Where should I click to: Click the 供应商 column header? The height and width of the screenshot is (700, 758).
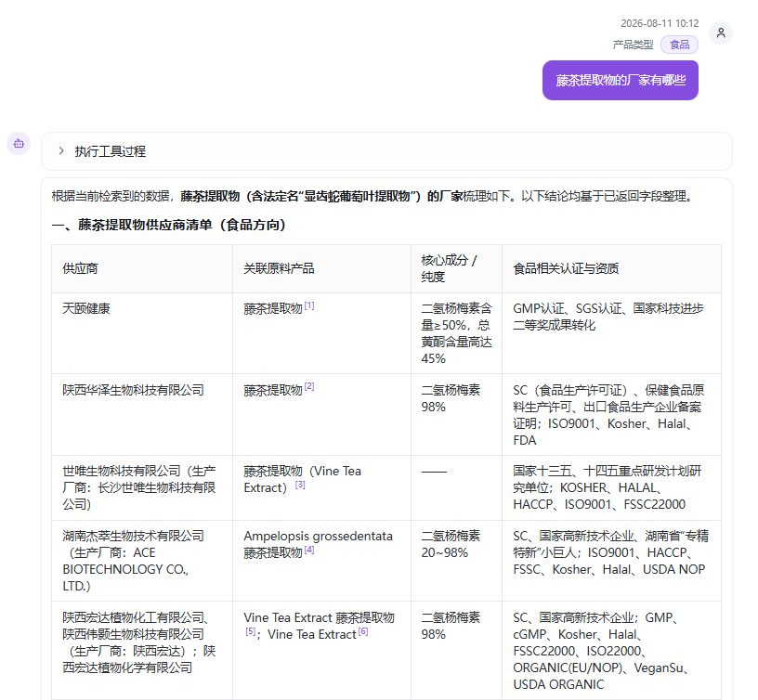142,268
